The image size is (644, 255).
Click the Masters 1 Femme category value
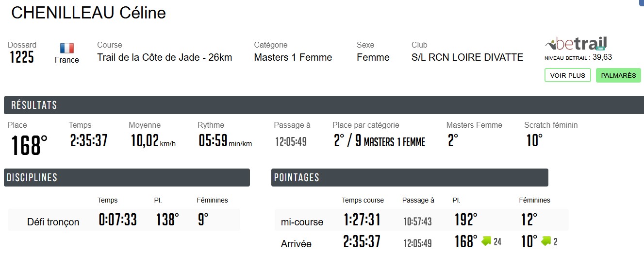[293, 57]
